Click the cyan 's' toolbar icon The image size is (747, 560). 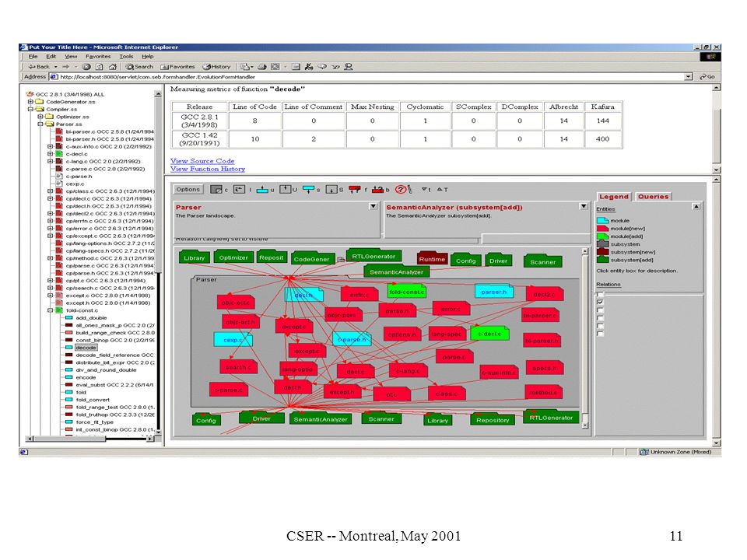click(309, 190)
